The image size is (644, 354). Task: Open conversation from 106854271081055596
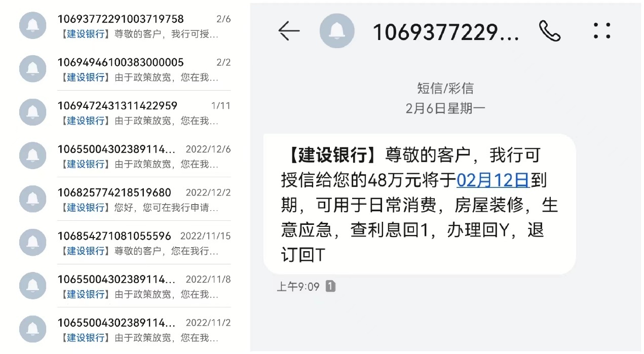tap(125, 243)
